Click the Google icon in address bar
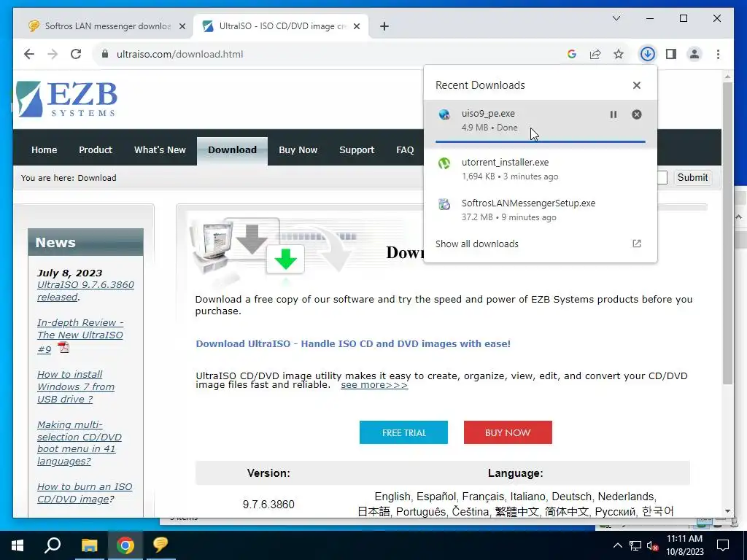Image resolution: width=747 pixels, height=560 pixels. 572,54
